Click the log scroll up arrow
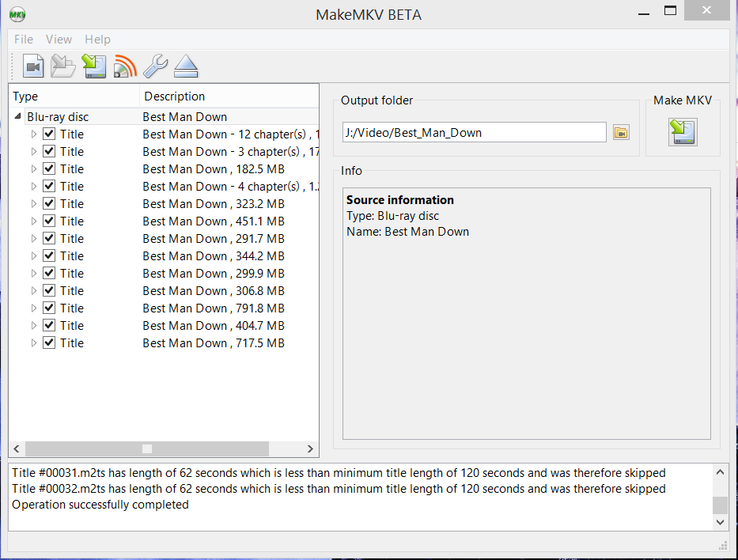Image resolution: width=738 pixels, height=560 pixels. [x=720, y=472]
